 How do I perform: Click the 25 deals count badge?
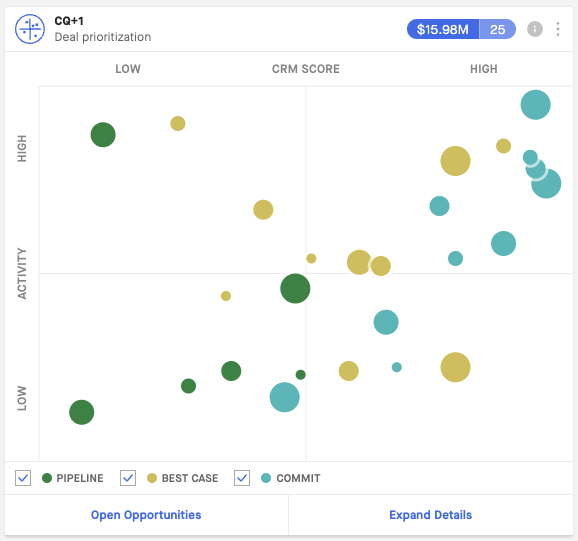497,29
